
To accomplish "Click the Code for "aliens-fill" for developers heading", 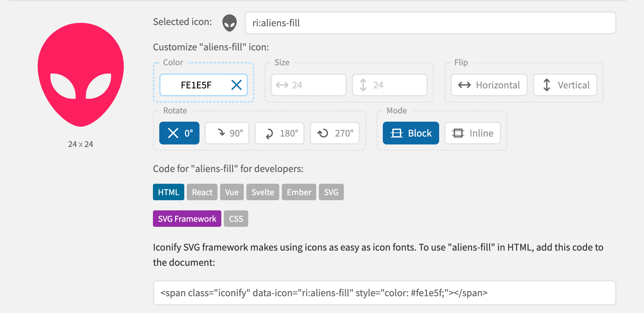I will (228, 169).
